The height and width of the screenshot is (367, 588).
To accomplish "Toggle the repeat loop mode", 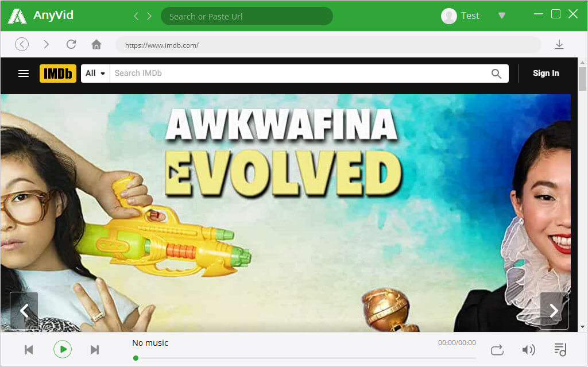I will (497, 350).
